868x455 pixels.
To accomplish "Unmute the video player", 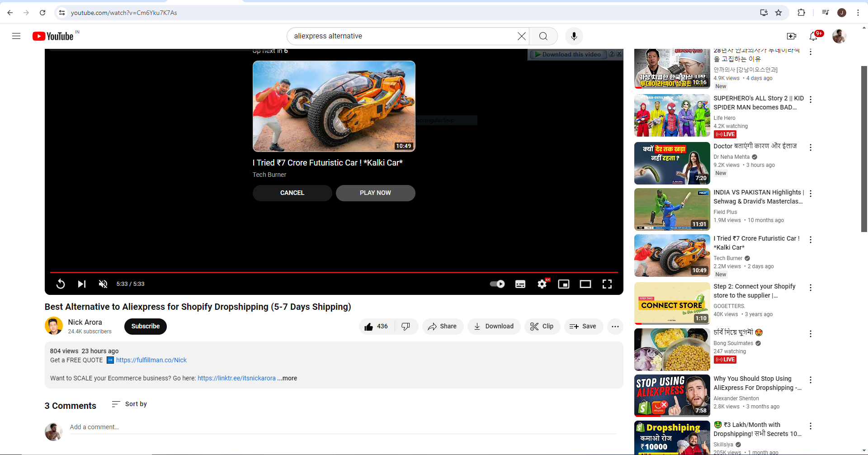I will pos(103,284).
